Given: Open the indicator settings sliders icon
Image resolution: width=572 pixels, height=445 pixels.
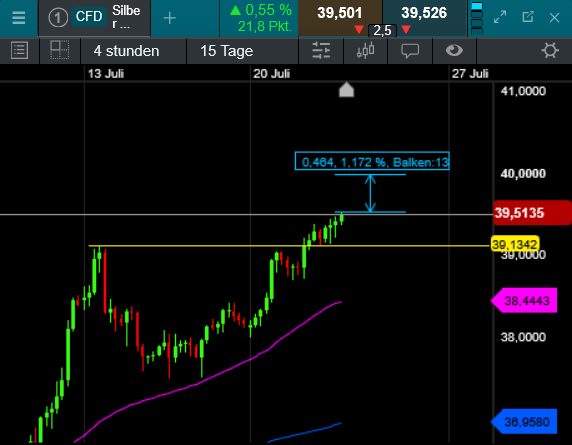Looking at the screenshot, I should coord(321,51).
